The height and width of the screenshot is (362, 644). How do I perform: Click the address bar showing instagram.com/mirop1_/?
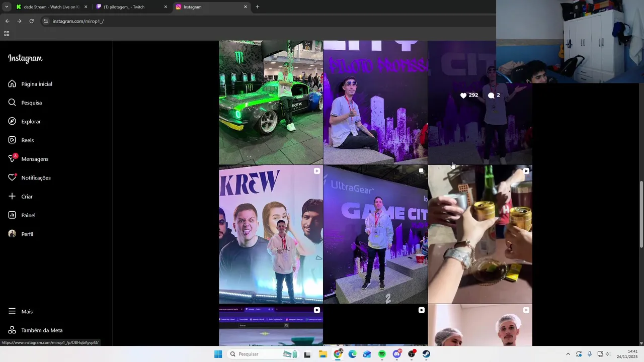click(267, 21)
